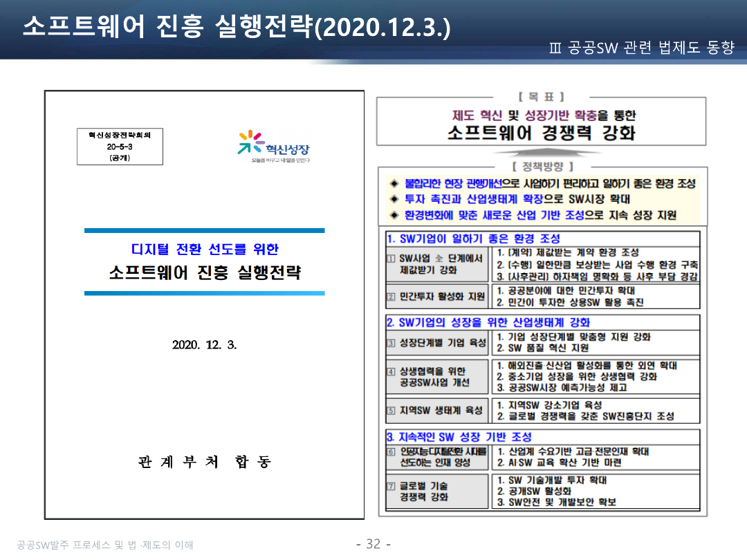Click the diamond bullet before 불합리한 현장 관행개선
The height and width of the screenshot is (560, 747).
(x=394, y=184)
